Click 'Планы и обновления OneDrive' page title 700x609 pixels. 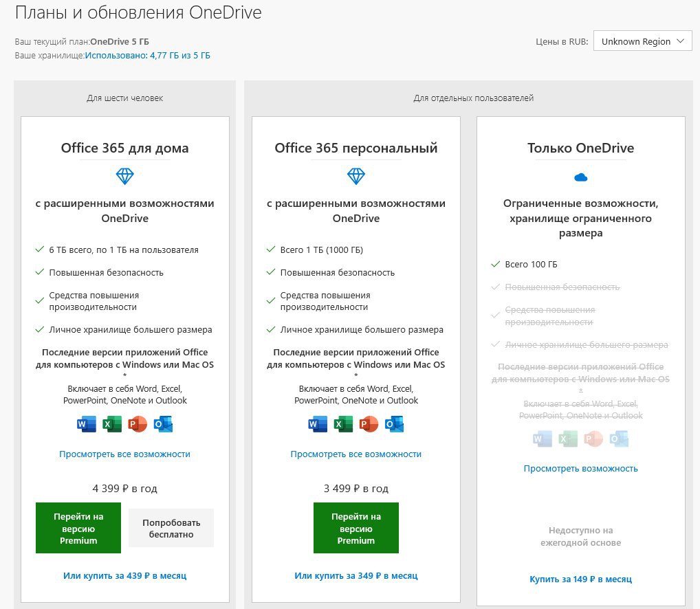(138, 12)
